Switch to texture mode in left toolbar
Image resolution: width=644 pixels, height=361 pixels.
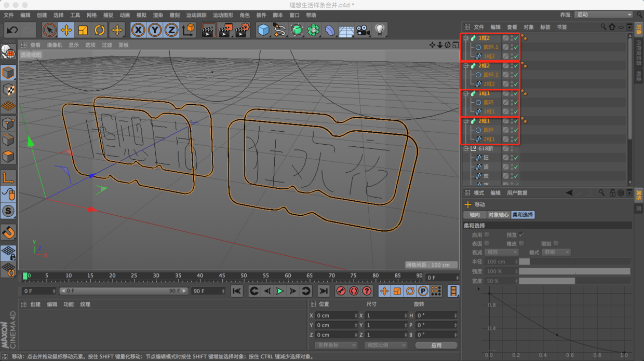(x=8, y=90)
